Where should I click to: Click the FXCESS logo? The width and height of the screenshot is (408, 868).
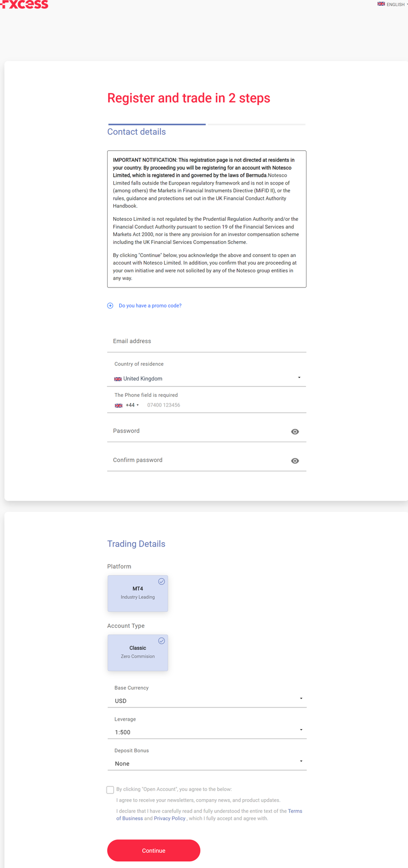24,4
